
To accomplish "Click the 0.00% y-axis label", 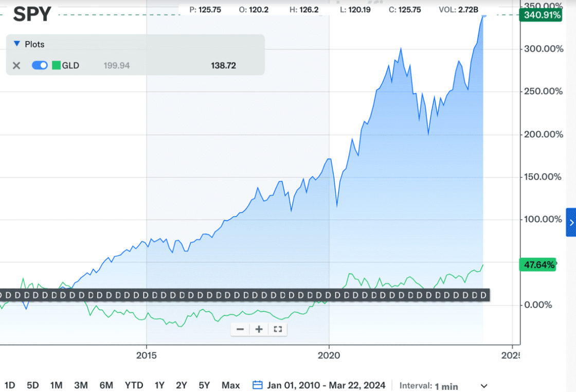I will pyautogui.click(x=538, y=305).
